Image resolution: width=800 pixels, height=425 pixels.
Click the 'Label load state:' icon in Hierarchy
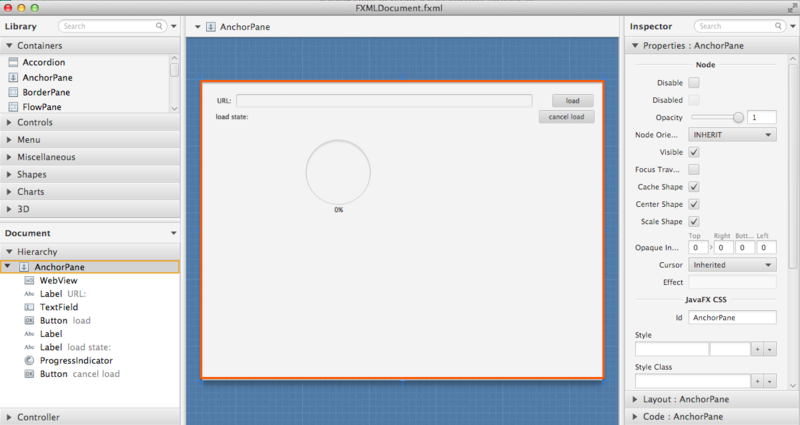click(x=29, y=347)
